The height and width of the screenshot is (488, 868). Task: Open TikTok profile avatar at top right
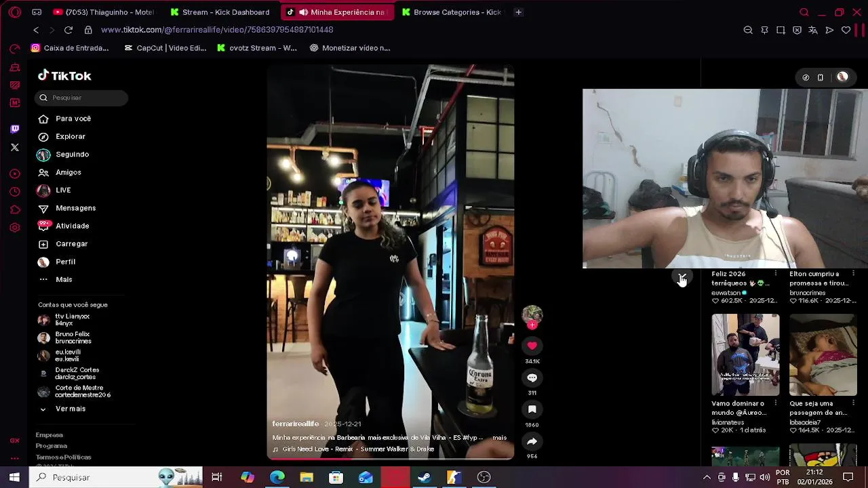tap(842, 77)
